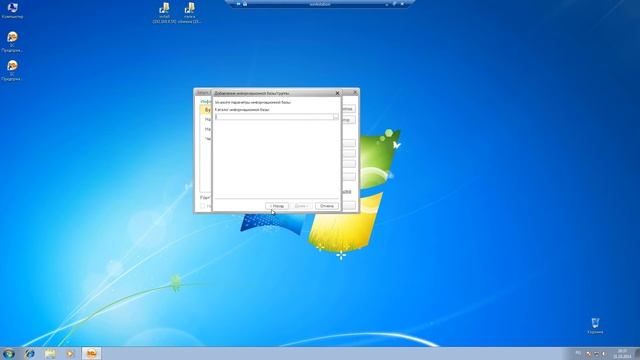
Task: Open the lowest 1C Предприятие desktop shortcut
Action: (12, 70)
